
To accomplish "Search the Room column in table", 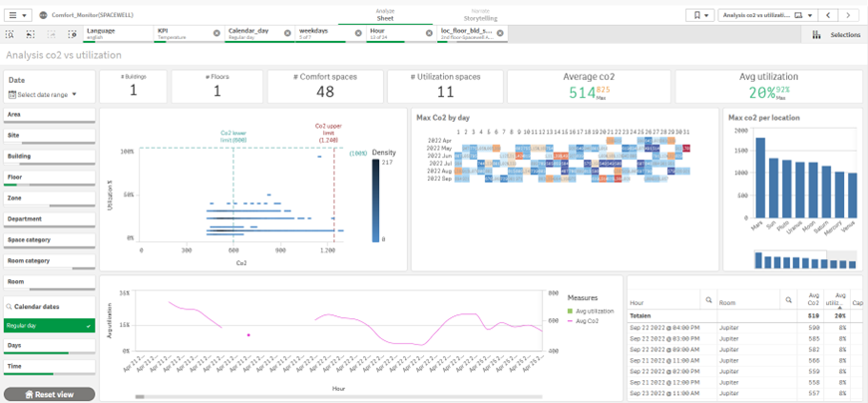I will click(x=789, y=300).
